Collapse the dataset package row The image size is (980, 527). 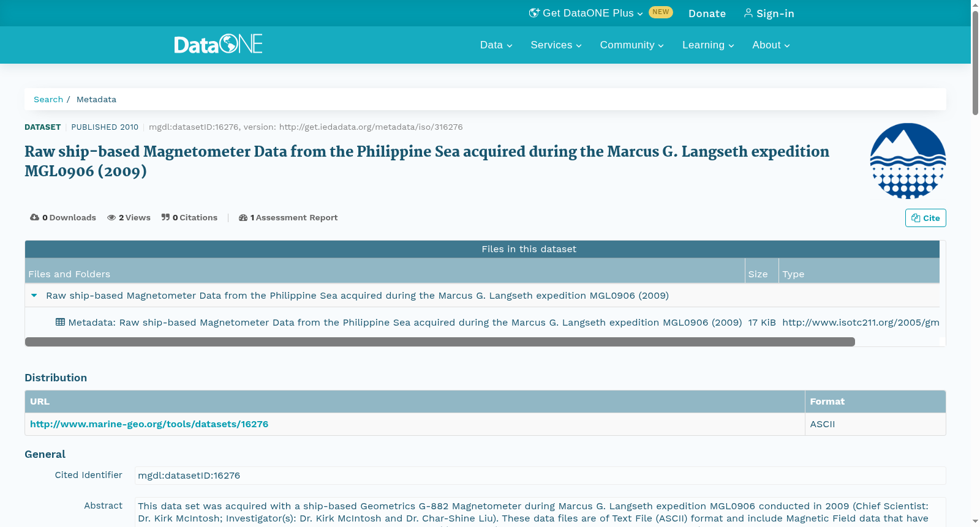coord(34,295)
